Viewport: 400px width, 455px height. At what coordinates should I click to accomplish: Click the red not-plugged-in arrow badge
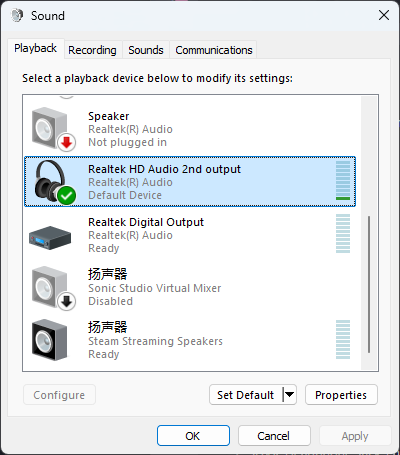pyautogui.click(x=66, y=143)
